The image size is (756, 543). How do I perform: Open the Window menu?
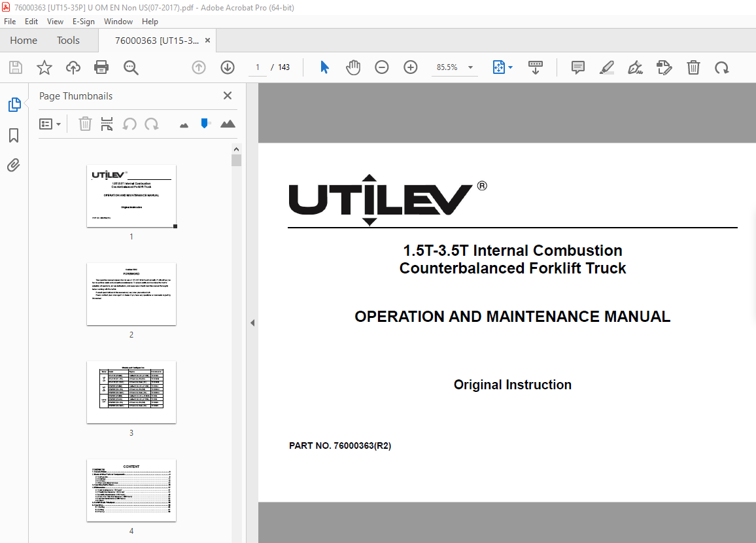(118, 22)
